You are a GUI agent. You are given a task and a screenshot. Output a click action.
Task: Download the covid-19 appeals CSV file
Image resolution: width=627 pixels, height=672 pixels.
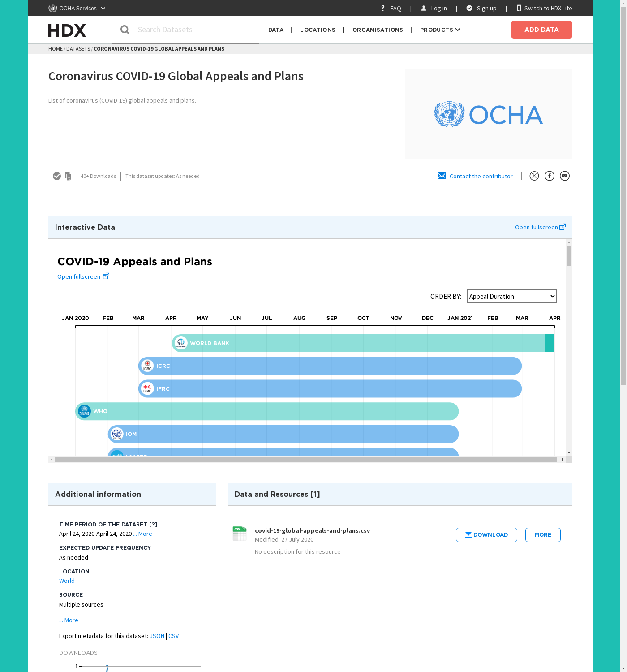pyautogui.click(x=486, y=535)
